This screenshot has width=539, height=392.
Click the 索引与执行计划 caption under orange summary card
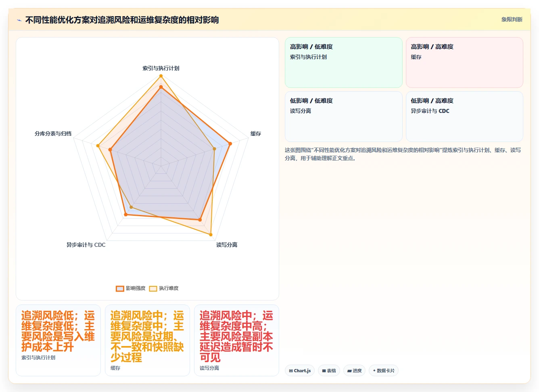coord(38,358)
